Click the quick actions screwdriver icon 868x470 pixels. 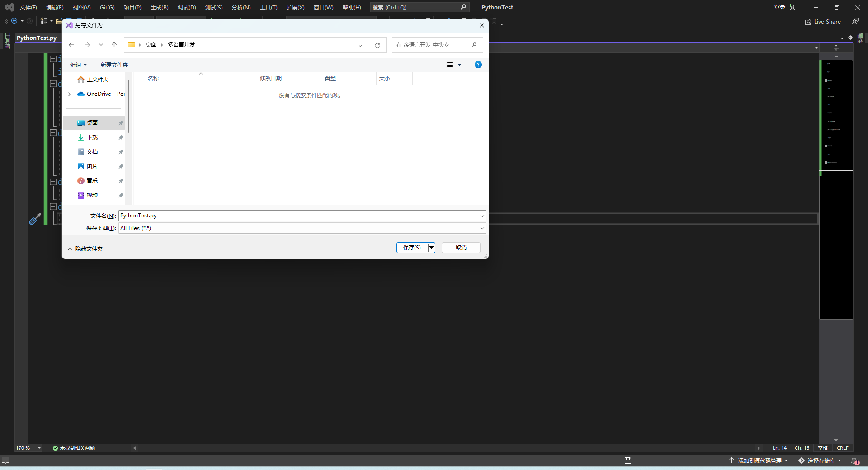[35, 219]
